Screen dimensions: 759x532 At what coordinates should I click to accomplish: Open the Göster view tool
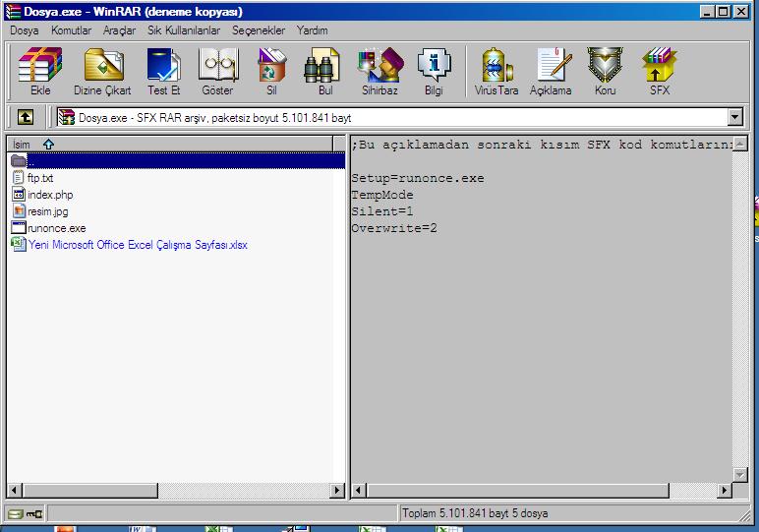point(218,71)
